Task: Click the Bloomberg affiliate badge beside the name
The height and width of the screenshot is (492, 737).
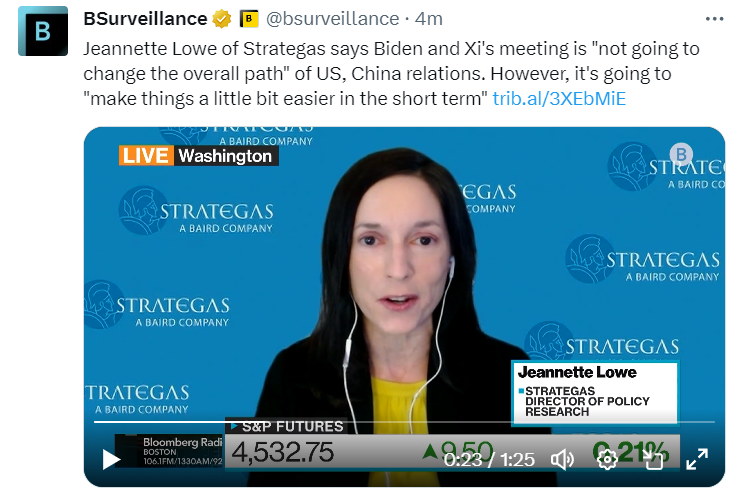Action: tap(249, 19)
